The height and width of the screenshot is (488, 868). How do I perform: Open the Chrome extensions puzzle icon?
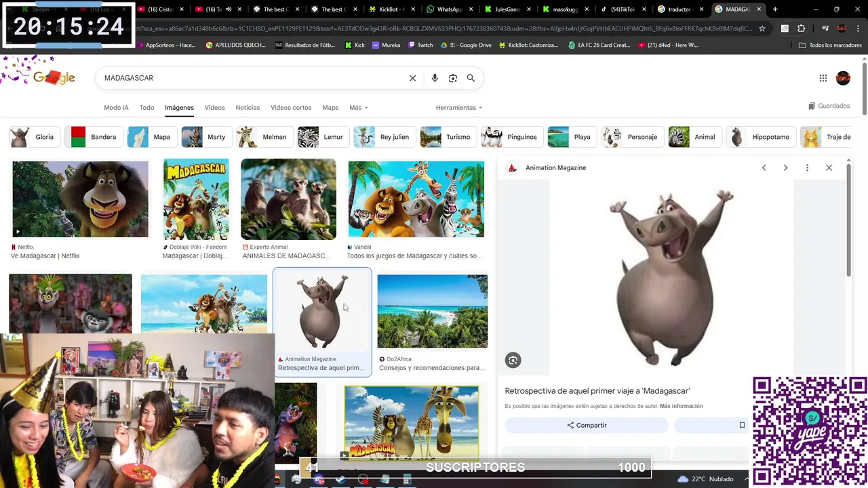click(802, 28)
